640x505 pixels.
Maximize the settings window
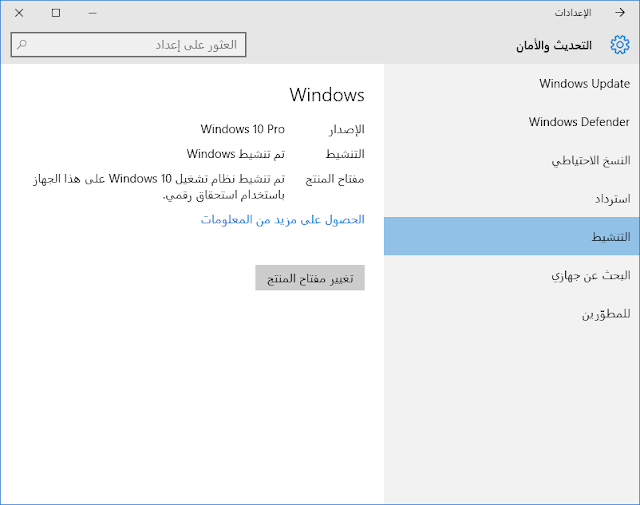pos(56,13)
